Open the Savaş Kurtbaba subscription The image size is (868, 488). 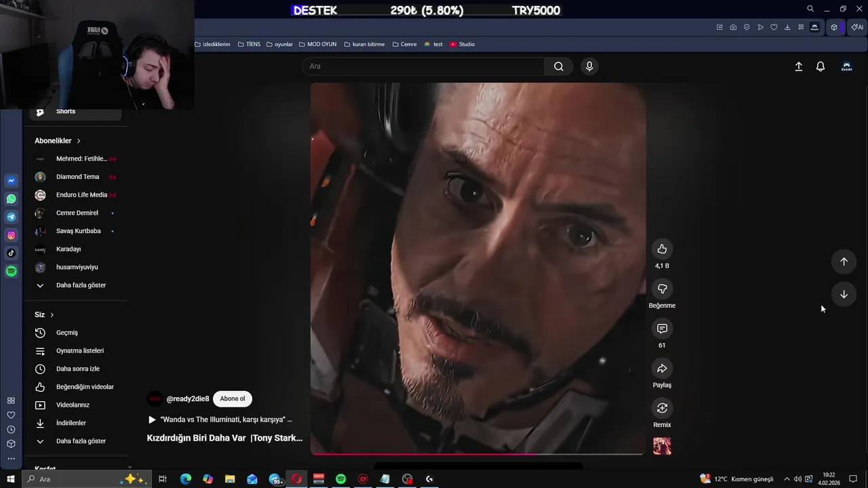75,231
